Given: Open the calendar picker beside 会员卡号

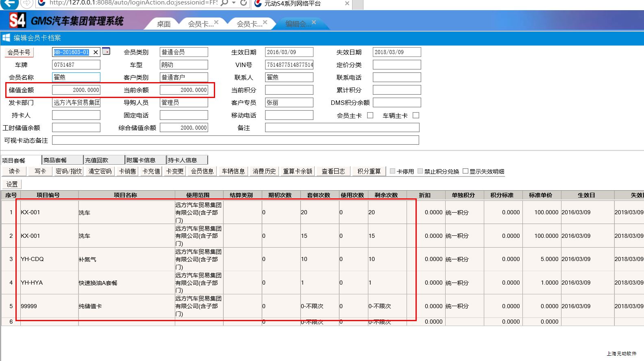Looking at the screenshot, I should pyautogui.click(x=106, y=51).
